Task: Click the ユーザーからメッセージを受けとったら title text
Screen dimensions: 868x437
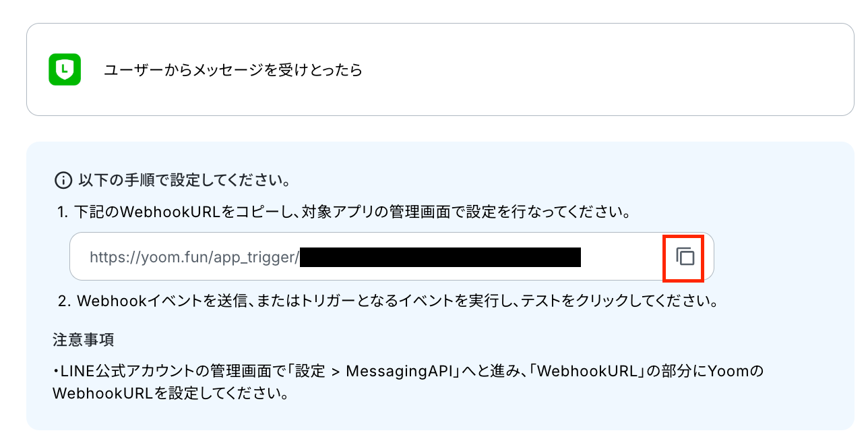Action: (233, 70)
